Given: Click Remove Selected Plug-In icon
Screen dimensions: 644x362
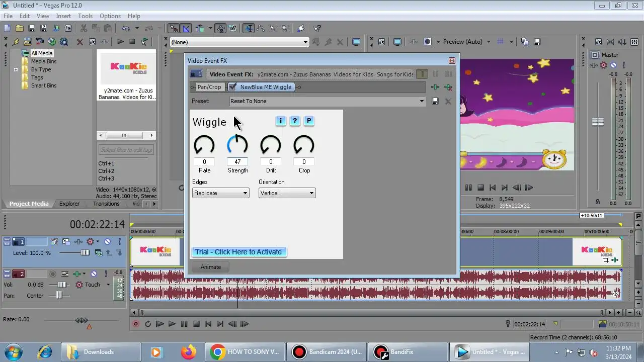Looking at the screenshot, I should (448, 87).
